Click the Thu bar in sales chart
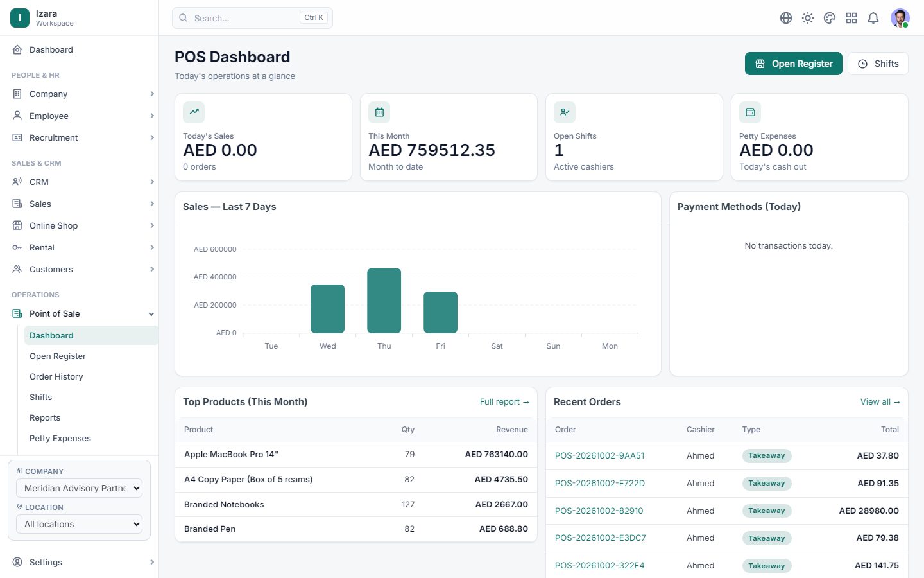This screenshot has width=924, height=578. pyautogui.click(x=384, y=301)
